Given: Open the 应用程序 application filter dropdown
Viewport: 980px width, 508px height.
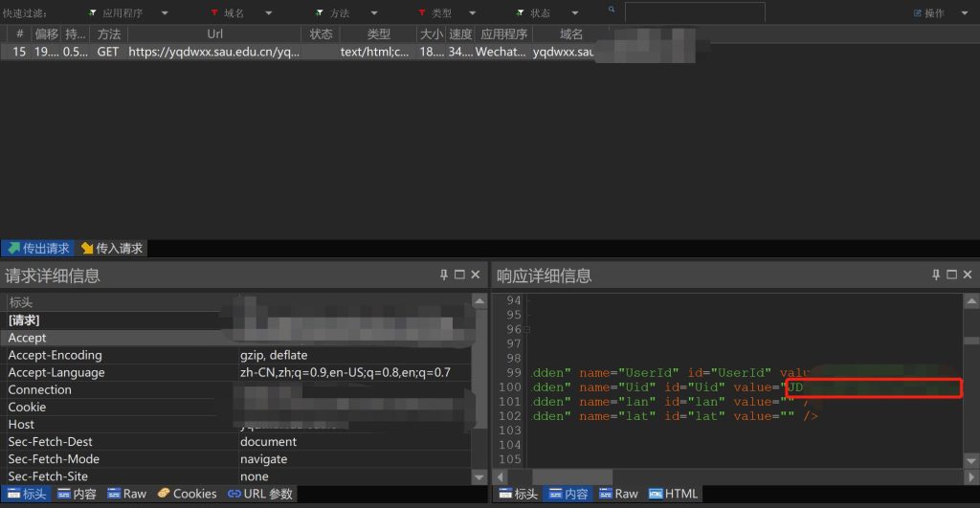Looking at the screenshot, I should [165, 13].
